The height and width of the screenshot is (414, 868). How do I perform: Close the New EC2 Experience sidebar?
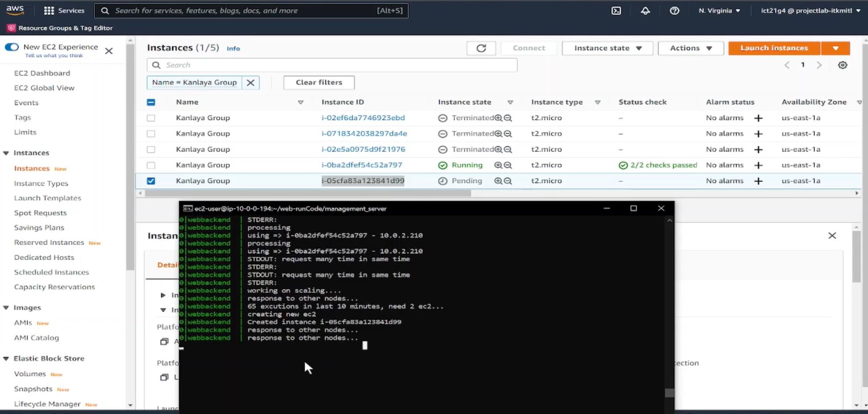109,51
